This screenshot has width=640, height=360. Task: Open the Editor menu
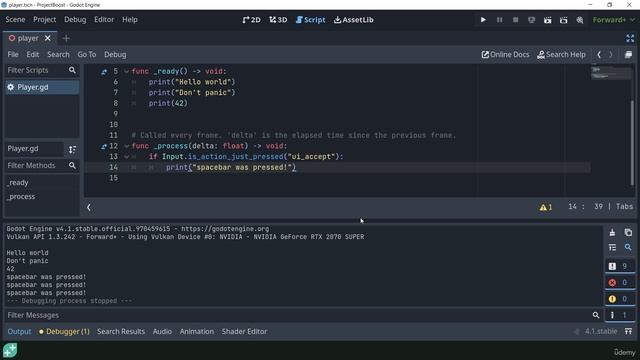(x=104, y=20)
